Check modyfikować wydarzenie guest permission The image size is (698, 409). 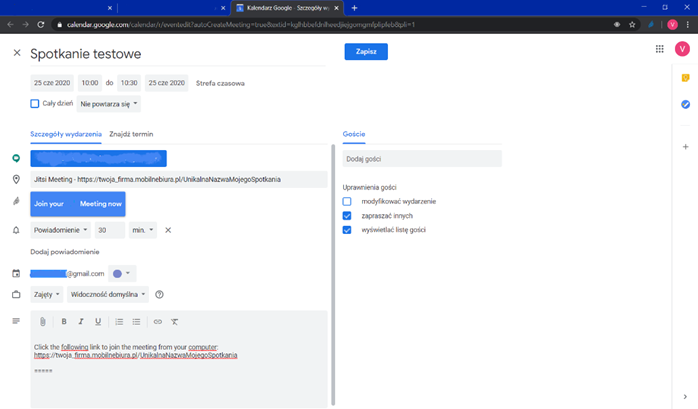(347, 201)
